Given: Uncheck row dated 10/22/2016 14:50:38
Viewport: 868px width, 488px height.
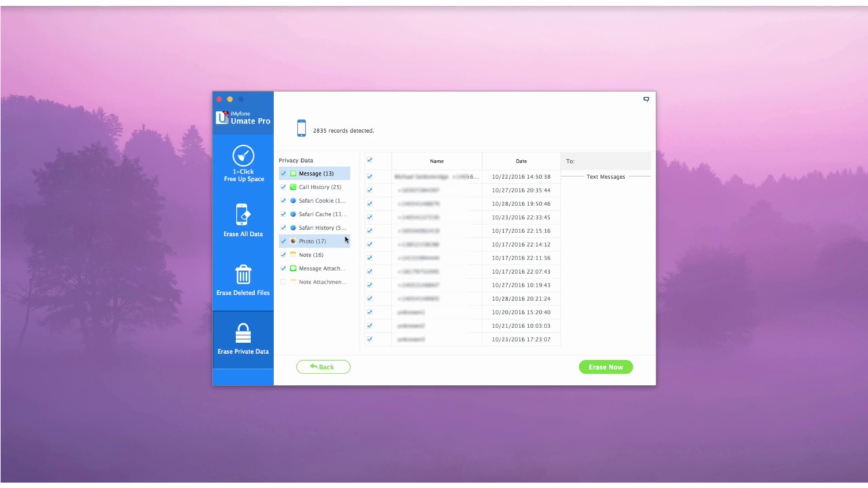Looking at the screenshot, I should click(x=370, y=177).
